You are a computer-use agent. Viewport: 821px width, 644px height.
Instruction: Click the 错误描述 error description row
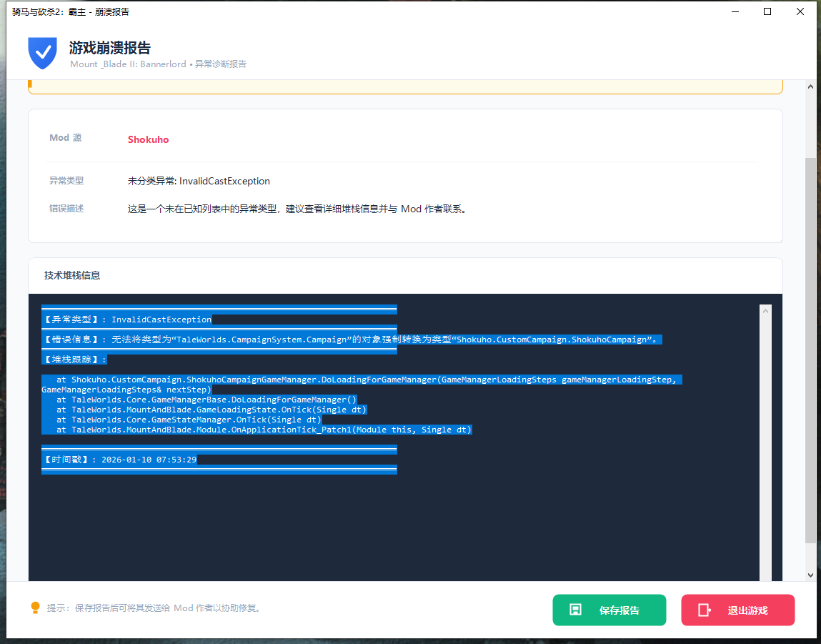coord(66,209)
